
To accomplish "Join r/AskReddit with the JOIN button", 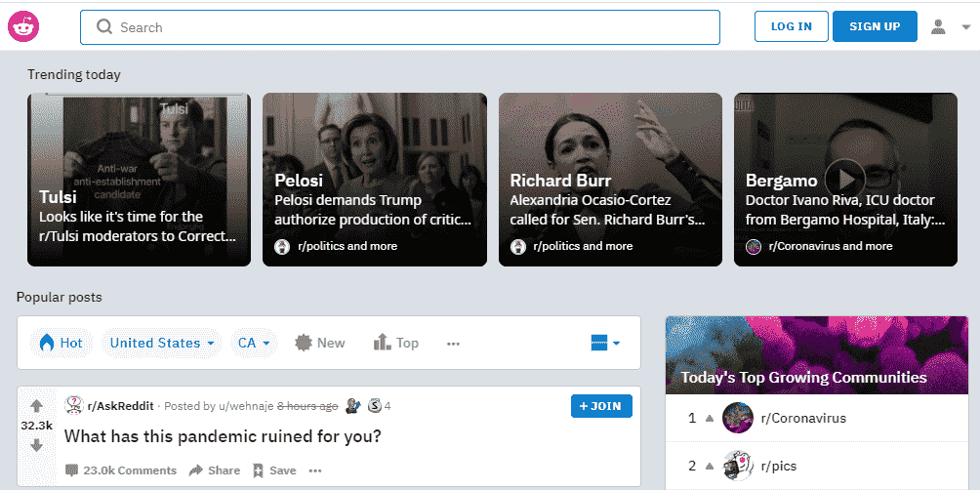I will click(601, 406).
